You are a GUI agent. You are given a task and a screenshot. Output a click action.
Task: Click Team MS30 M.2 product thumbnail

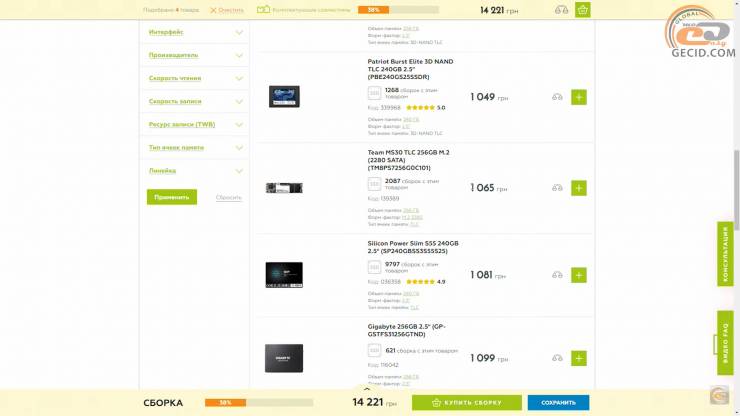284,188
